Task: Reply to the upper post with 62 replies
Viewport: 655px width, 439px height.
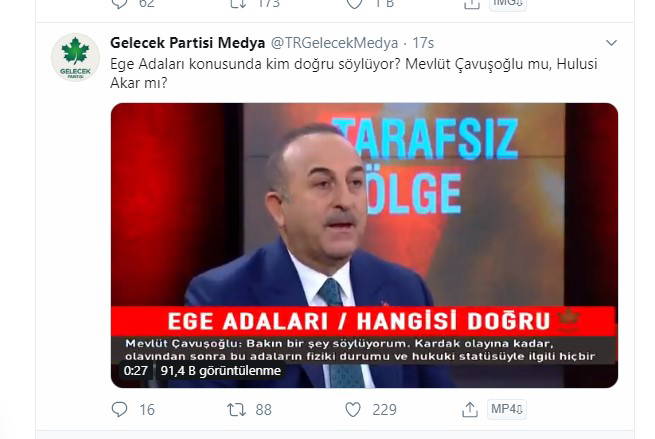Action: pos(120,4)
